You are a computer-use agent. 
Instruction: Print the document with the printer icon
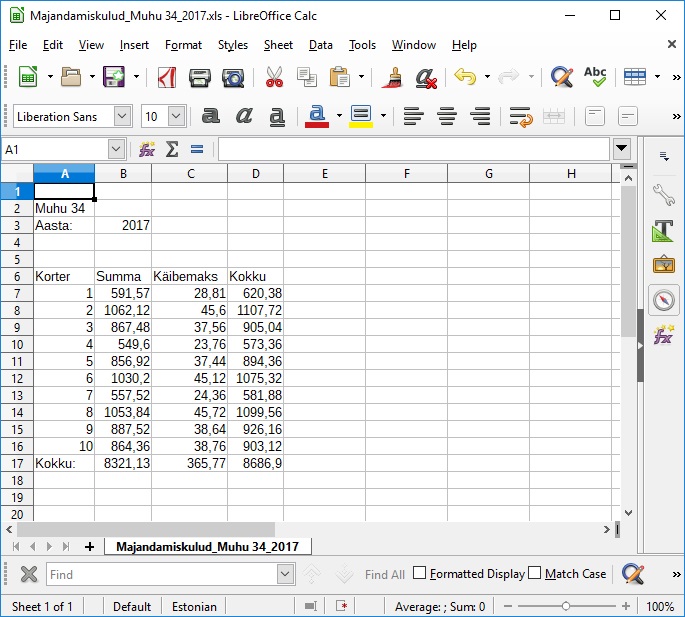[200, 78]
